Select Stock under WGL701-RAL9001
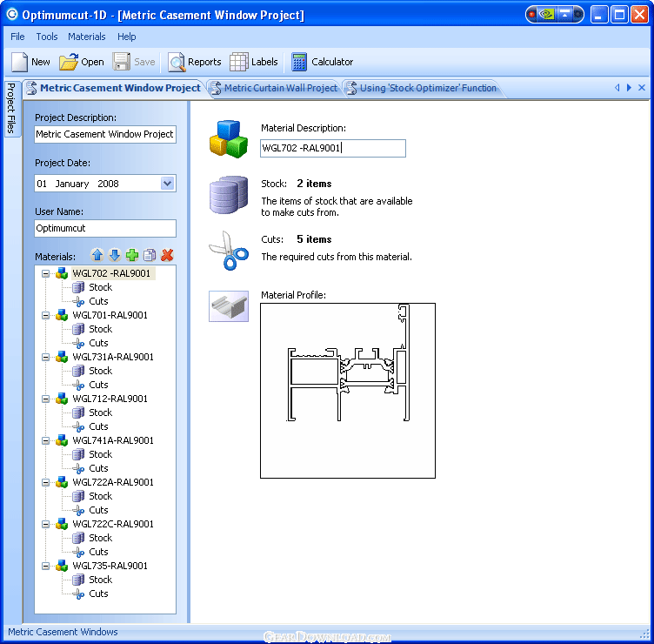Image resolution: width=654 pixels, height=644 pixels. coord(101,329)
